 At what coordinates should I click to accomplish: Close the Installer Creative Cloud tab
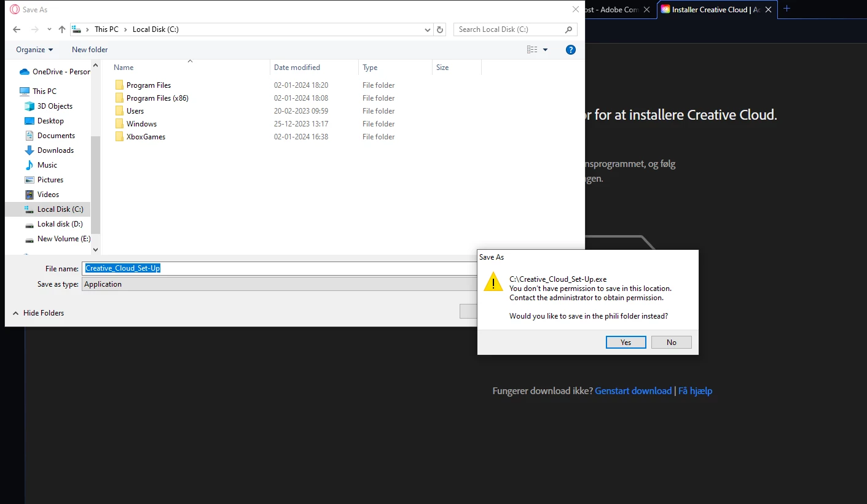(769, 9)
